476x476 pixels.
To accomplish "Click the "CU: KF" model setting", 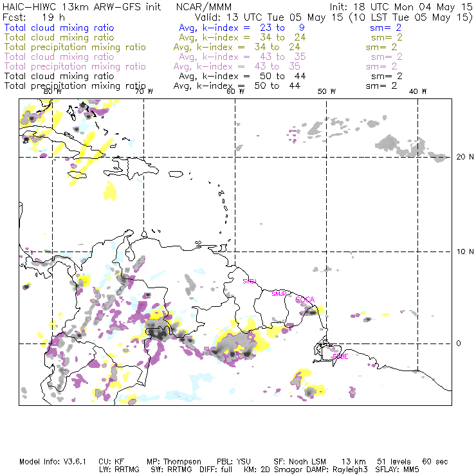I will tap(111, 462).
